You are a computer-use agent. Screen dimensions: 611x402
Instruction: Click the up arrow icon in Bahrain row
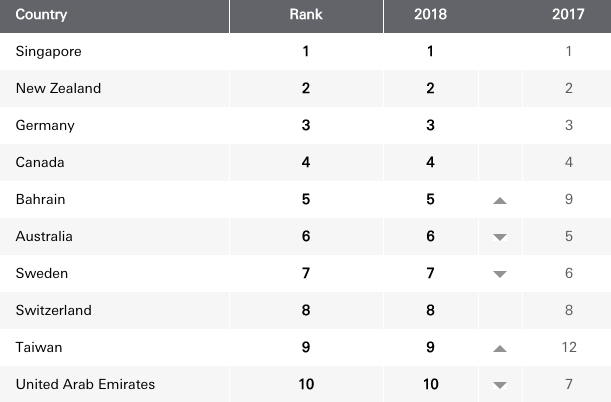tap(500, 200)
